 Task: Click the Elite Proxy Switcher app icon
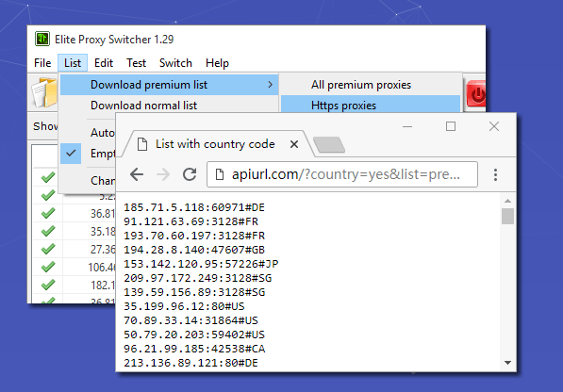point(42,39)
